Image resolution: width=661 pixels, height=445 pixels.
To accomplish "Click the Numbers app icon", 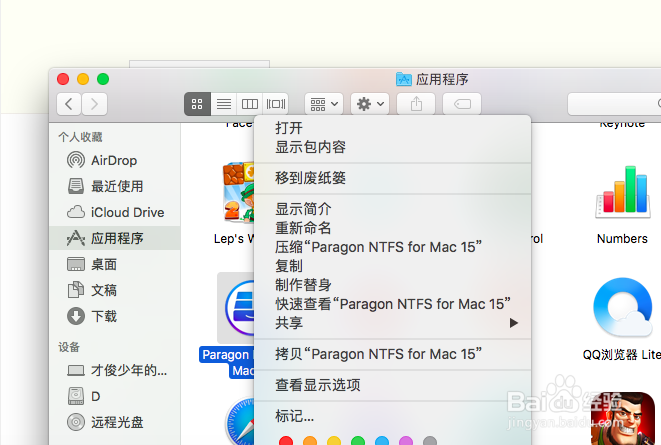I will click(623, 192).
